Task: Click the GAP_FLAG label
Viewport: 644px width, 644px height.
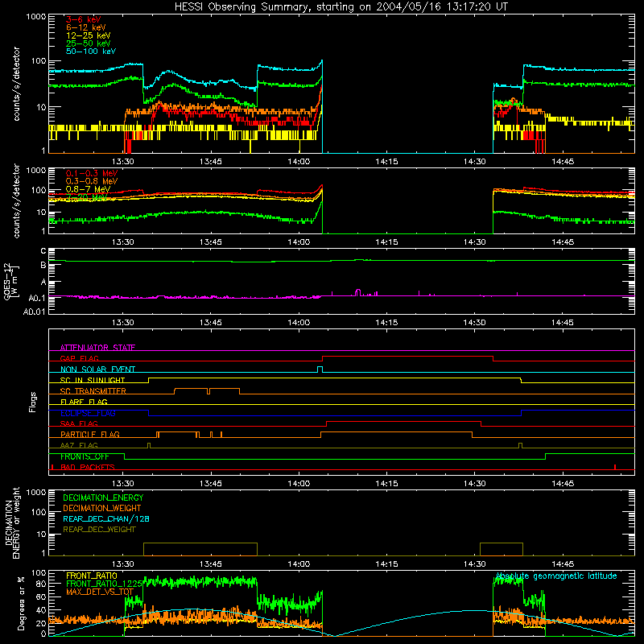Action: tap(79, 358)
